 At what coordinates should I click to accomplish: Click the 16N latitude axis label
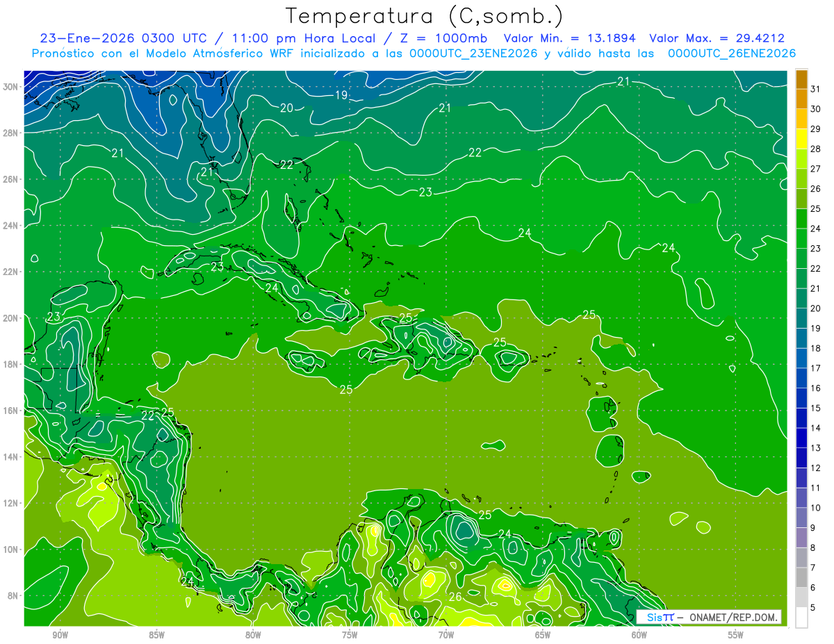coord(11,411)
